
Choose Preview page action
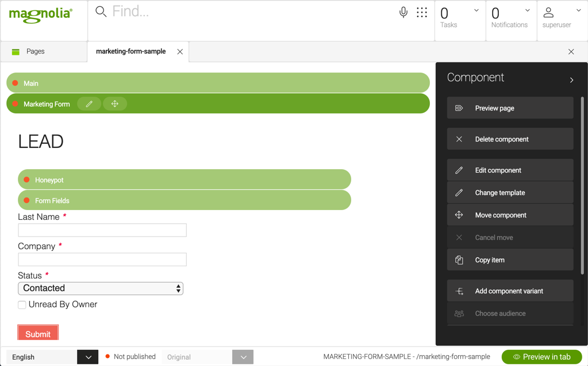510,108
